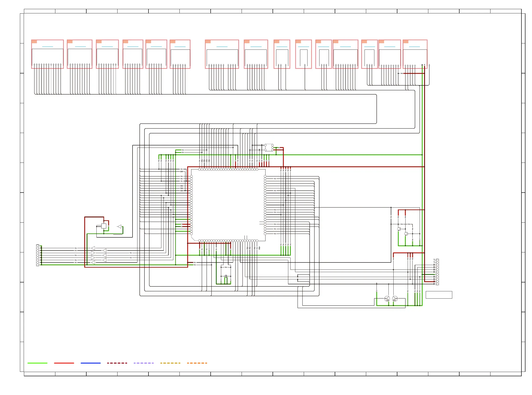Select the crystal symbol below the central IC
532x395 pixels.
[x=226, y=276]
